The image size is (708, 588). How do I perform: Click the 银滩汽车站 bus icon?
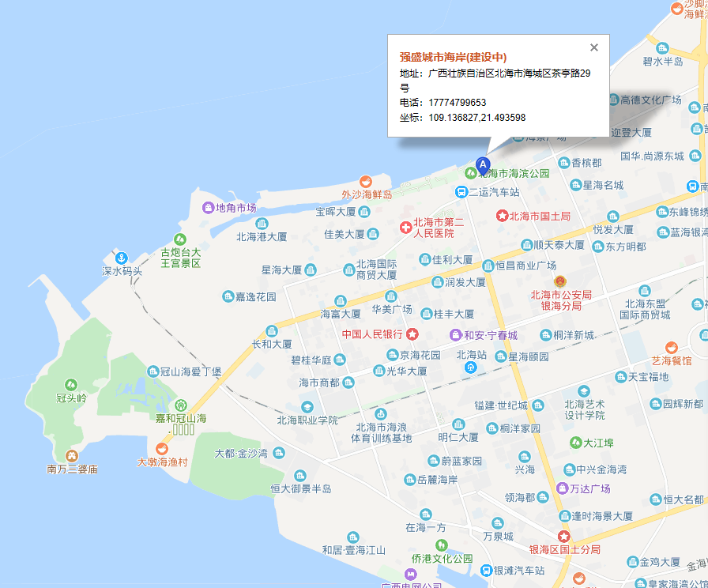487,570
